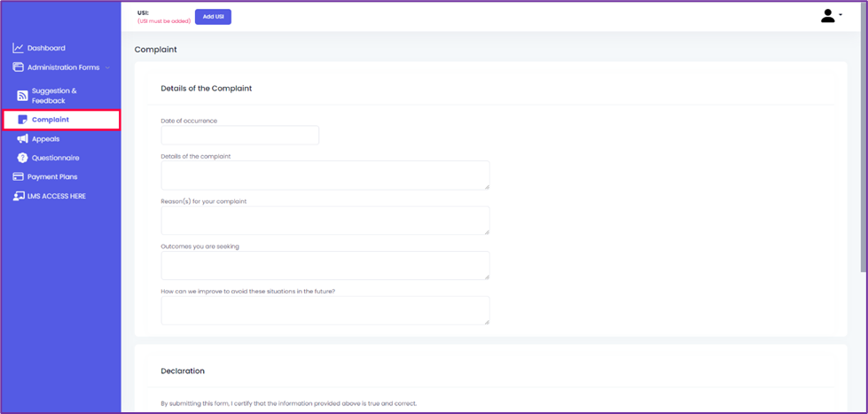Open LMS ACCESS HERE link
Screen dimensions: 868x414
57,196
